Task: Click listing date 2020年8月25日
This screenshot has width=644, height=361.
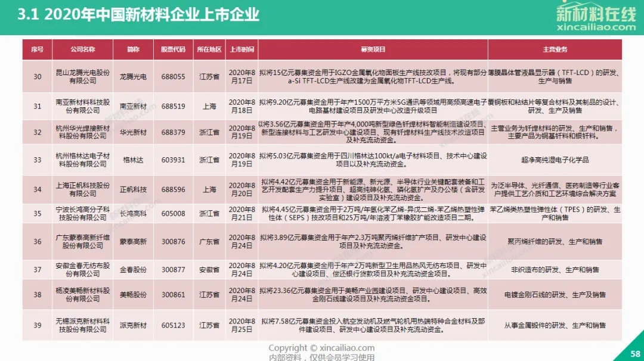Action: 241,325
